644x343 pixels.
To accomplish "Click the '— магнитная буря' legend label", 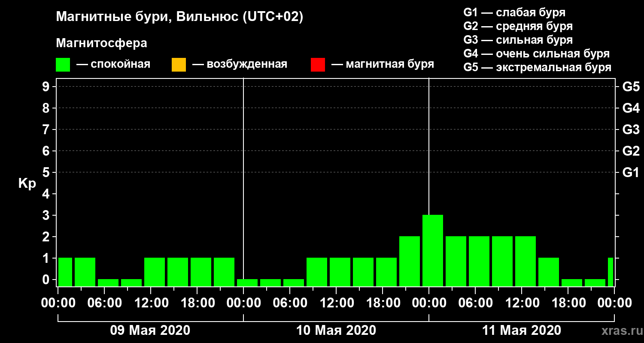I will tap(383, 64).
